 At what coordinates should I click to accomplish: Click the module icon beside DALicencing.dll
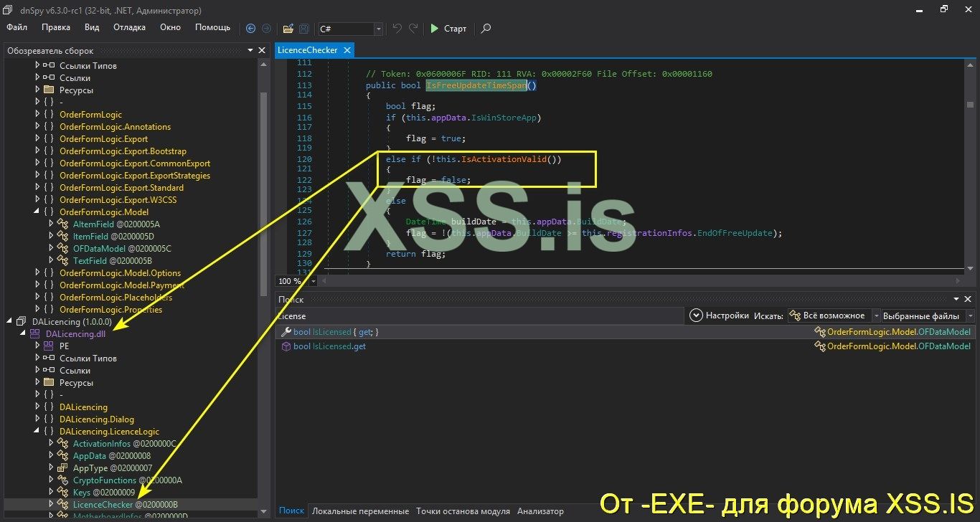pyautogui.click(x=35, y=334)
